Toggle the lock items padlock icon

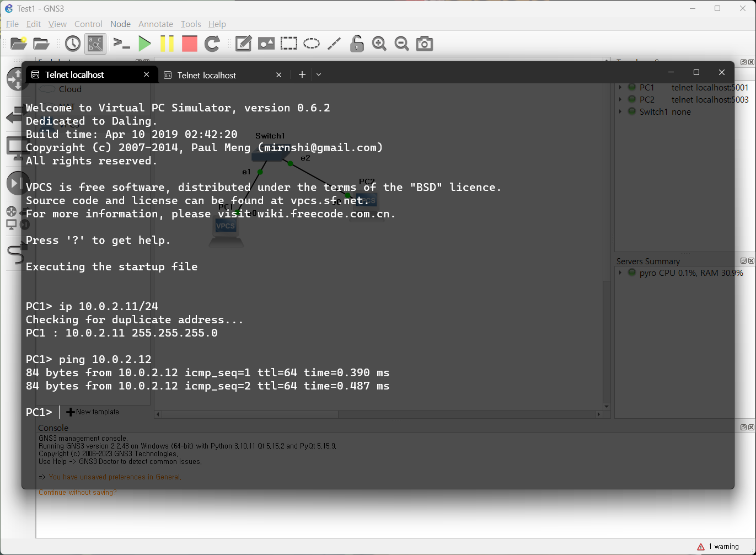pyautogui.click(x=357, y=44)
